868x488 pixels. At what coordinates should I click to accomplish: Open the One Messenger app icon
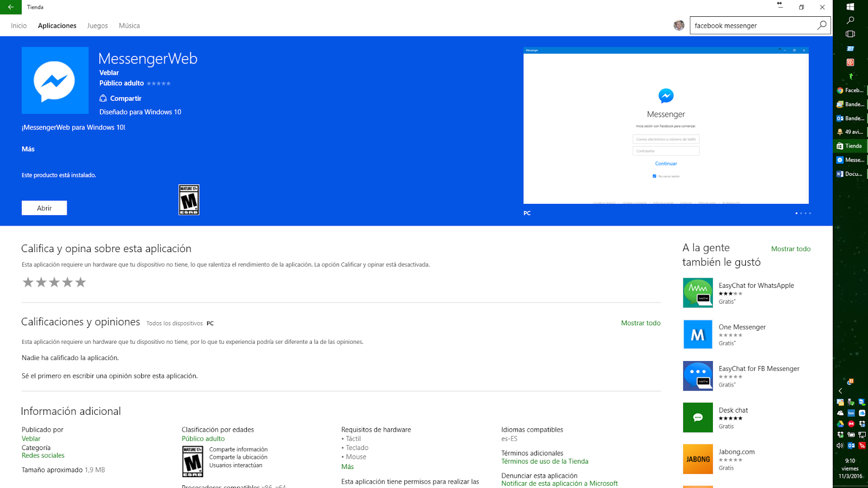tap(698, 335)
